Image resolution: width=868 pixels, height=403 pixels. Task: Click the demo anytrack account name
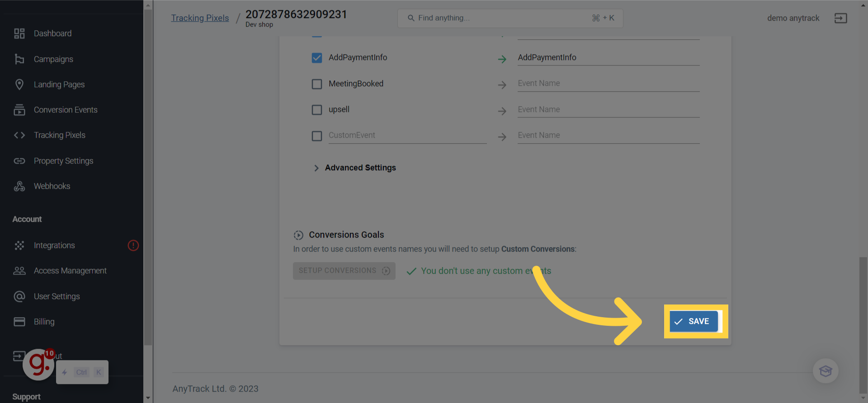click(x=793, y=18)
